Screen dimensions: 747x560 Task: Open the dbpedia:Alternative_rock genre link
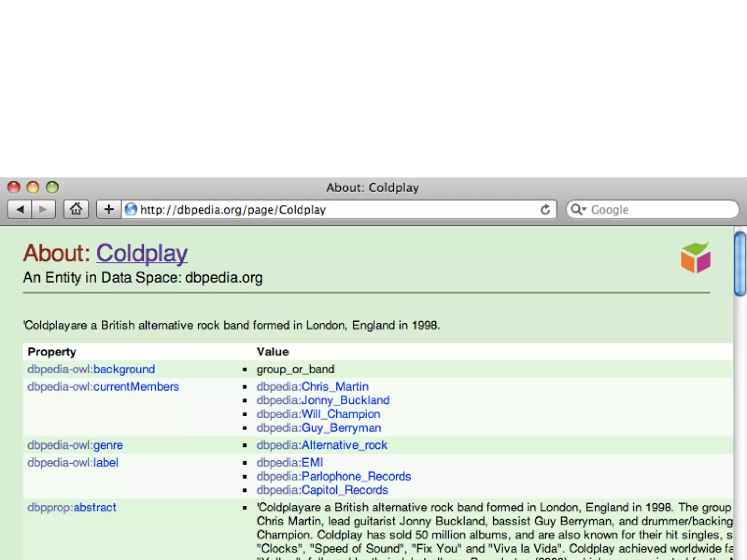click(x=321, y=445)
